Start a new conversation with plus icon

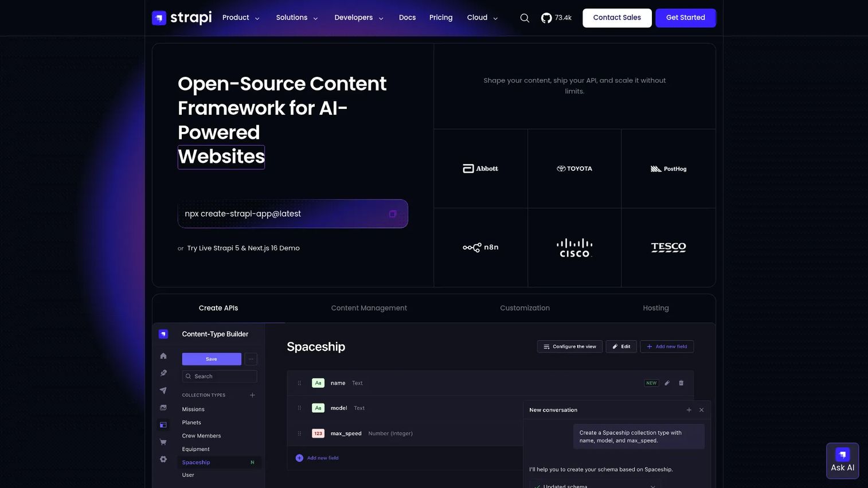click(x=689, y=410)
